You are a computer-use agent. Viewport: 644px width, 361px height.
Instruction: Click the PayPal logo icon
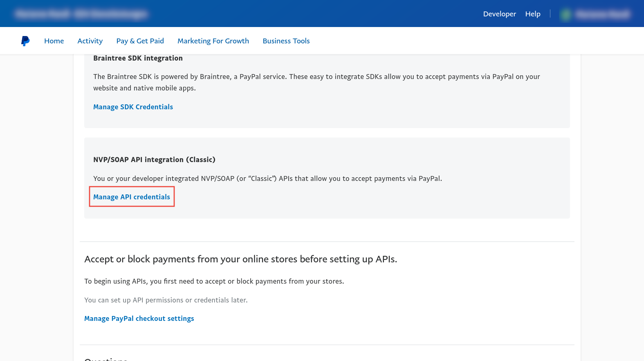25,41
